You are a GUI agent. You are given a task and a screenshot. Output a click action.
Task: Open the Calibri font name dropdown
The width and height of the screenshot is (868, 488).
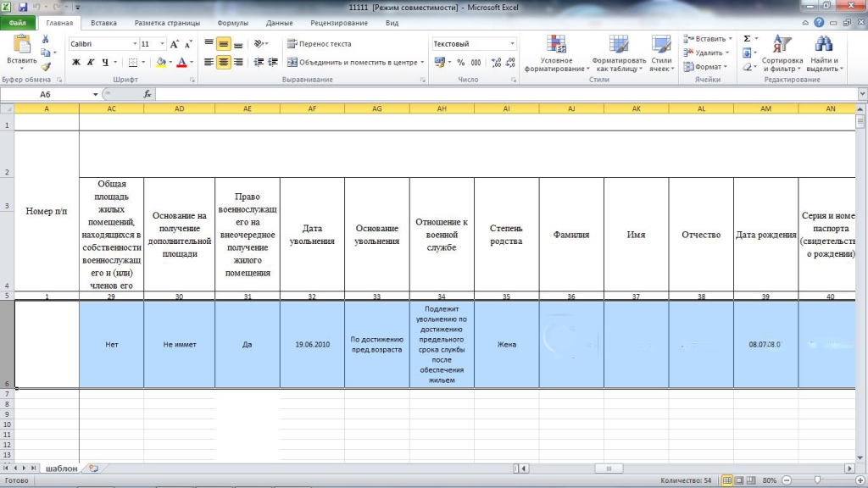[x=135, y=44]
